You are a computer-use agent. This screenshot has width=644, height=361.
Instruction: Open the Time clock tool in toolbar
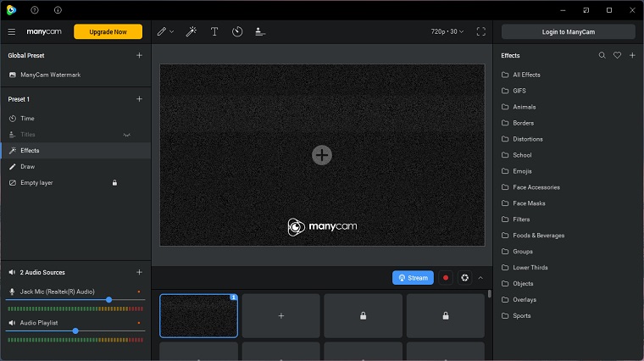pyautogui.click(x=237, y=31)
